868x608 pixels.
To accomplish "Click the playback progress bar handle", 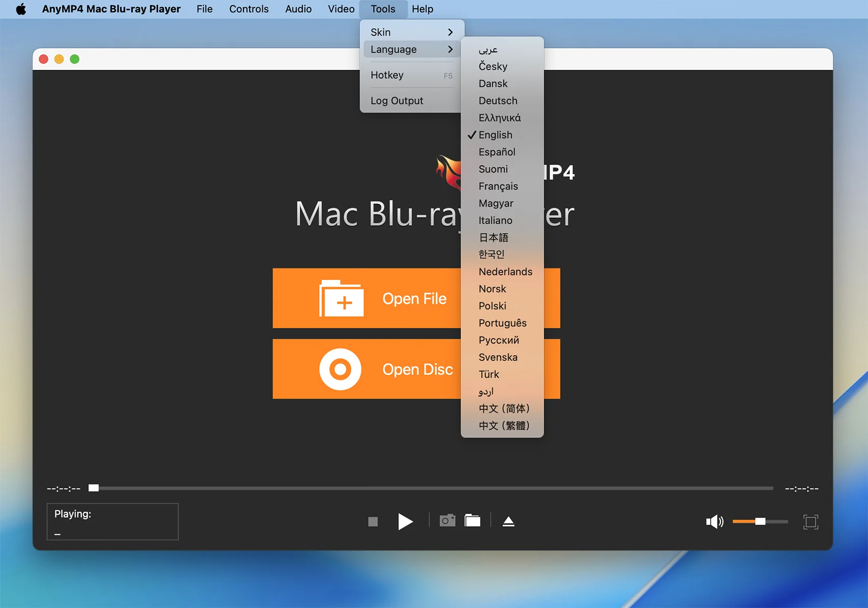I will tap(93, 488).
